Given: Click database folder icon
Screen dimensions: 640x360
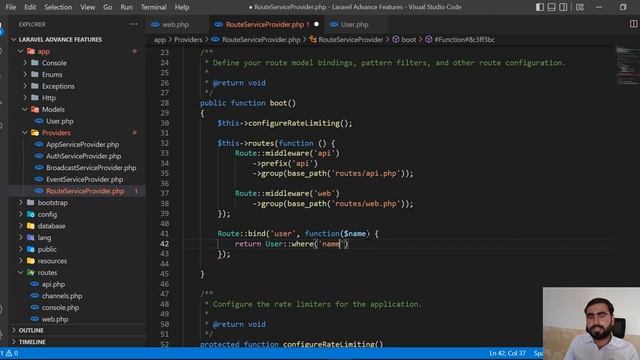Looking at the screenshot, I should (x=31, y=226).
